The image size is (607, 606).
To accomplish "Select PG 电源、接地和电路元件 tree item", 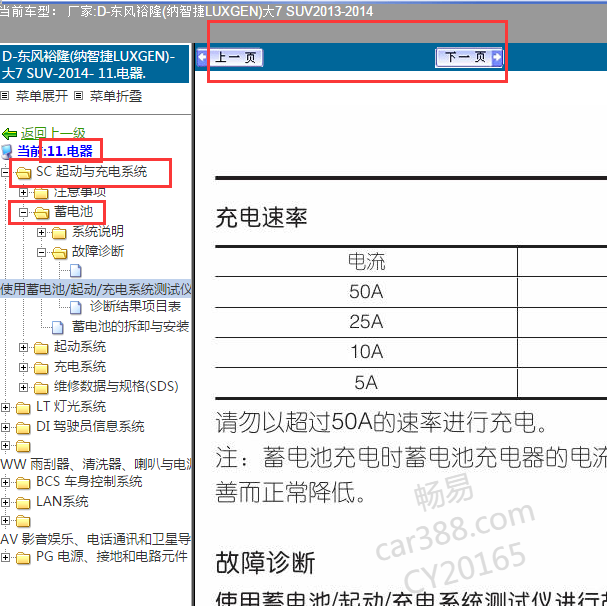I will click(x=112, y=556).
